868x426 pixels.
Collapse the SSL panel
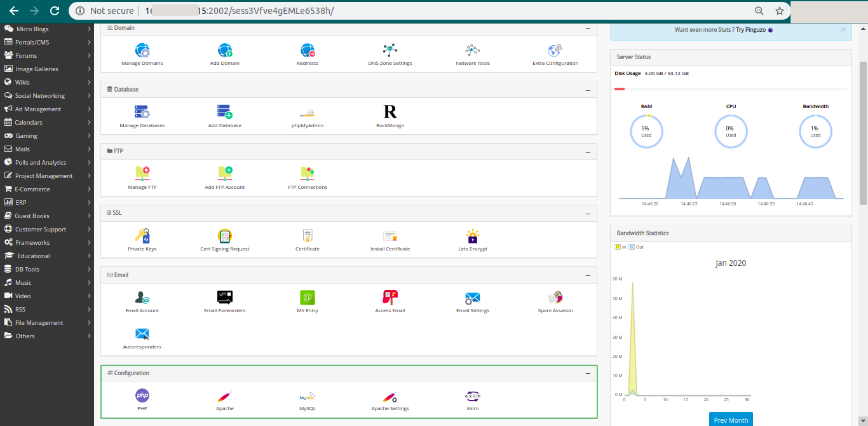pos(588,213)
